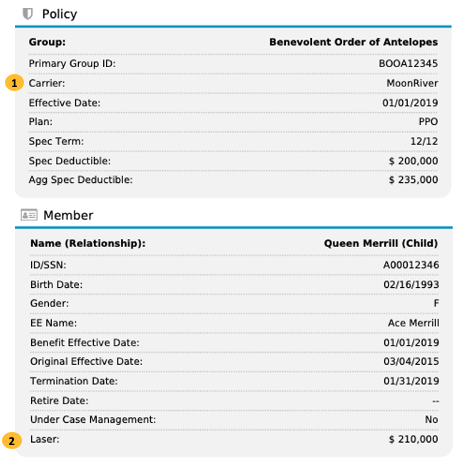Click the Birth Date value 02/16/1993
Viewport: 470px width, 467px height.
(411, 285)
